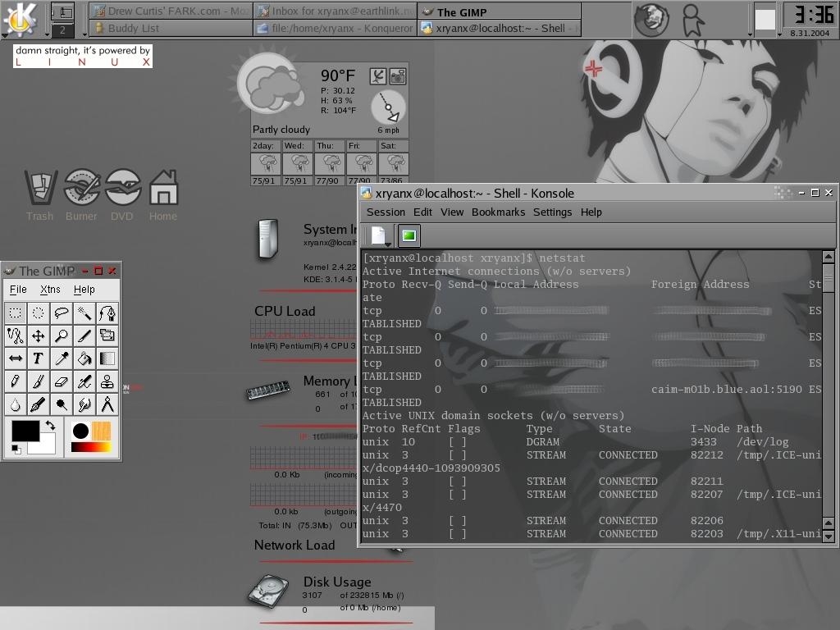Screen dimensions: 840x630
Task: Click the Konsole scrollbar up arrow
Action: [x=829, y=257]
